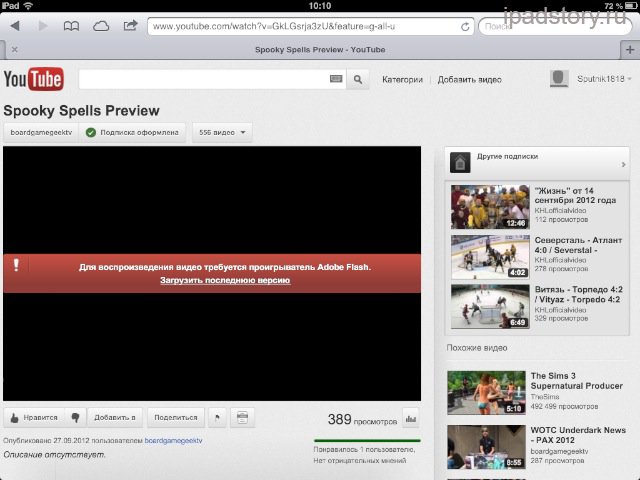Tap Safari's back arrow button
This screenshot has height=480, width=640.
tap(15, 26)
